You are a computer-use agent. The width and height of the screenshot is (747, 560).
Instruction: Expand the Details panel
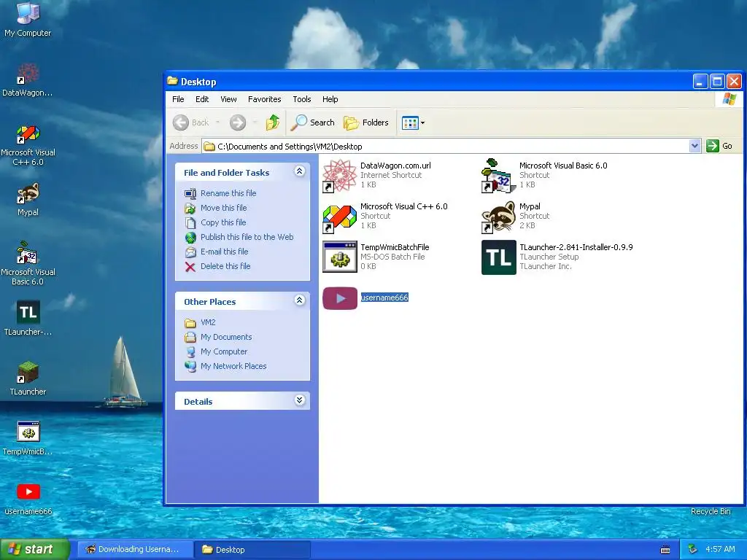[299, 400]
